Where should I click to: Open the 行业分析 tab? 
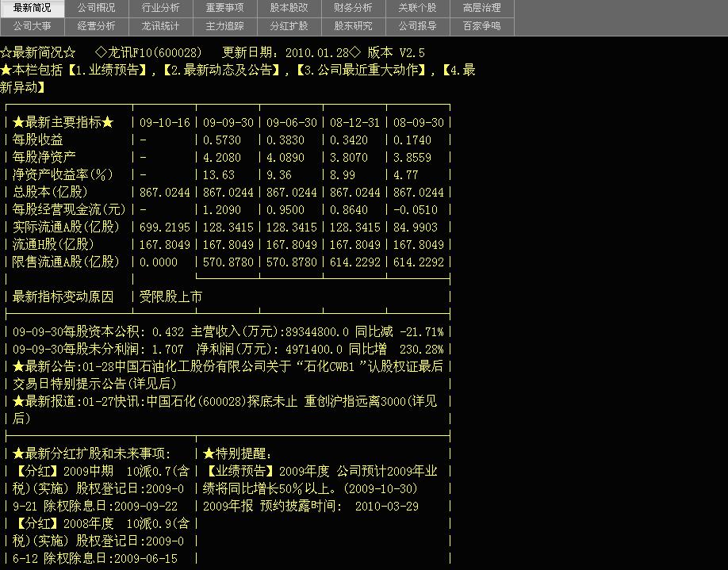pos(160,9)
